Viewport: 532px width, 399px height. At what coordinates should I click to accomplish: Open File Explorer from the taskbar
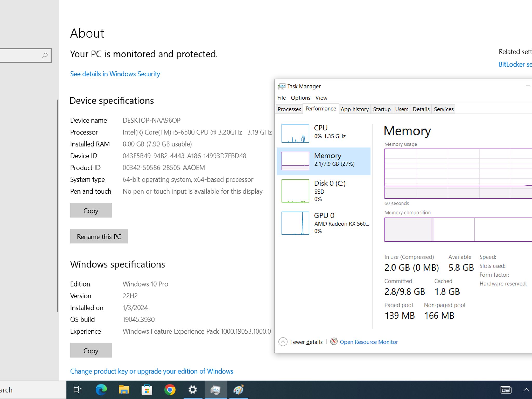[x=124, y=390]
